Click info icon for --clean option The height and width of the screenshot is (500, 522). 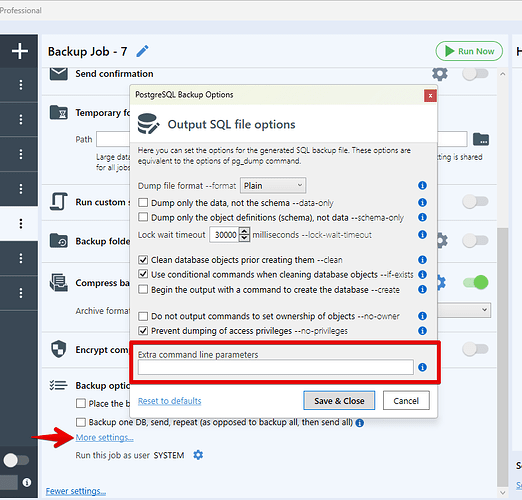422,259
